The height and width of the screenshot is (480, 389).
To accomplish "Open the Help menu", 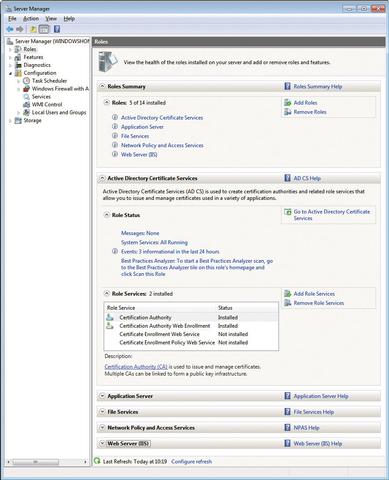I will (69, 19).
